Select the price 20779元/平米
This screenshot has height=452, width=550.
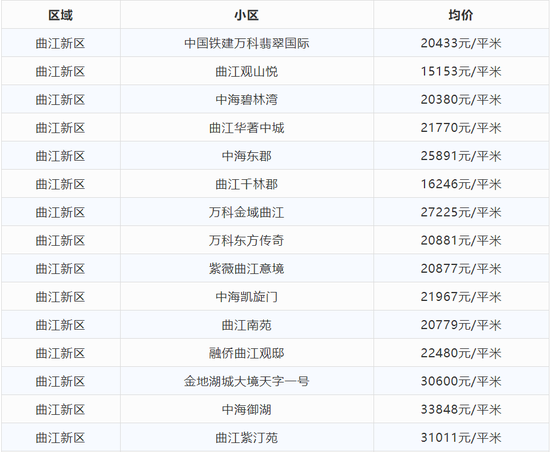[x=461, y=325]
